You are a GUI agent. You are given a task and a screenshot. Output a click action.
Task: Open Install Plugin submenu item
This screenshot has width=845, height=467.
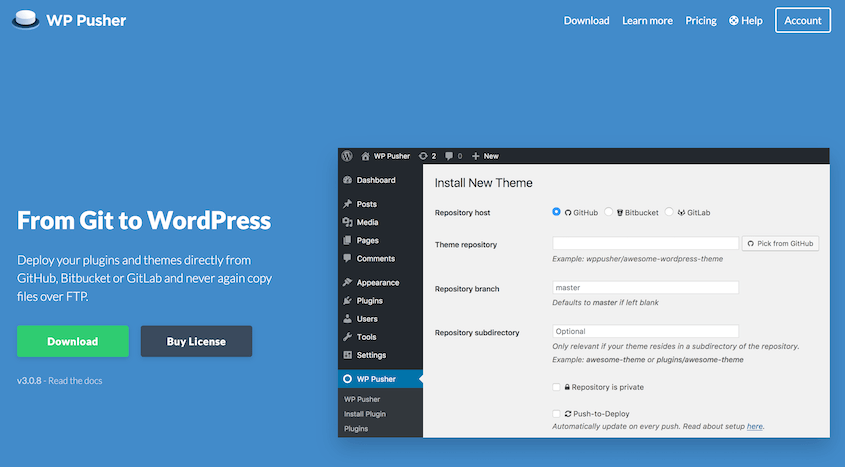(x=365, y=414)
